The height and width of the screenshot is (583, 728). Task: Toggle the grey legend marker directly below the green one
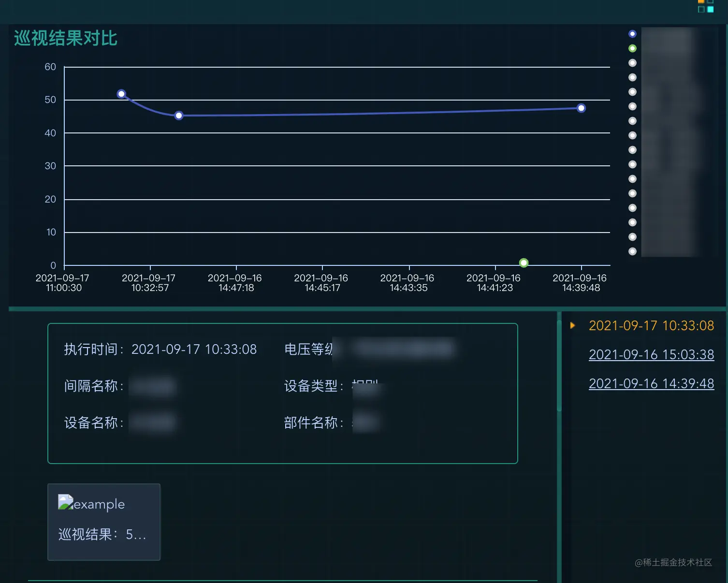632,63
